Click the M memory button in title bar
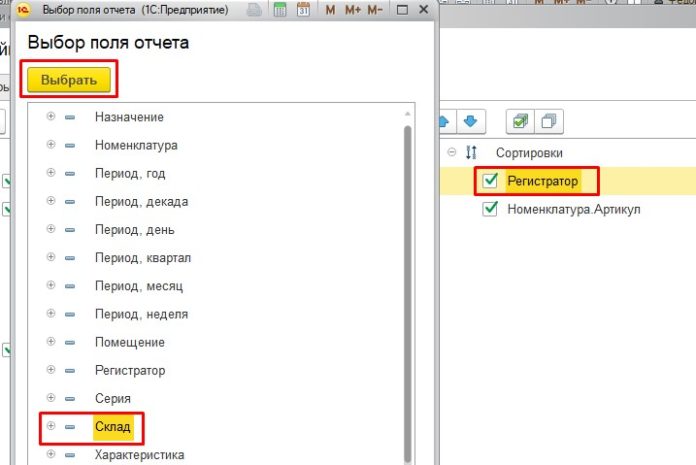 click(x=331, y=11)
